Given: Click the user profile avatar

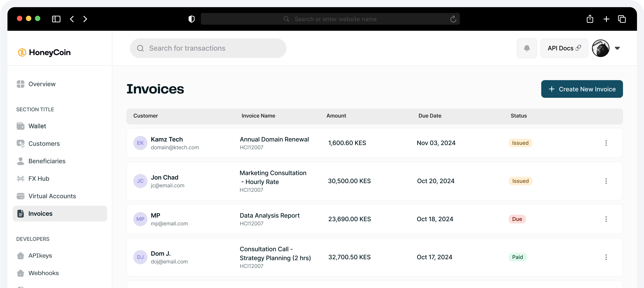Looking at the screenshot, I should (600, 48).
